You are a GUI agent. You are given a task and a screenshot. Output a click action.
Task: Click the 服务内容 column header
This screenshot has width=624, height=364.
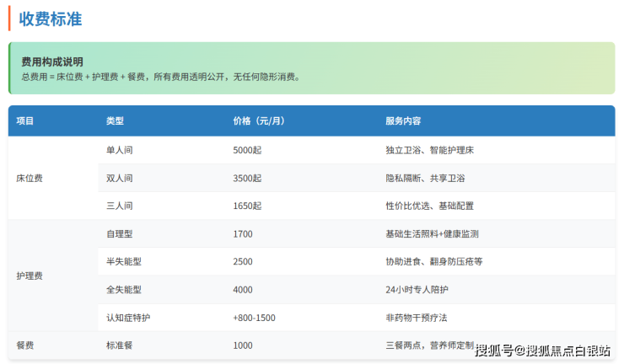[403, 121]
